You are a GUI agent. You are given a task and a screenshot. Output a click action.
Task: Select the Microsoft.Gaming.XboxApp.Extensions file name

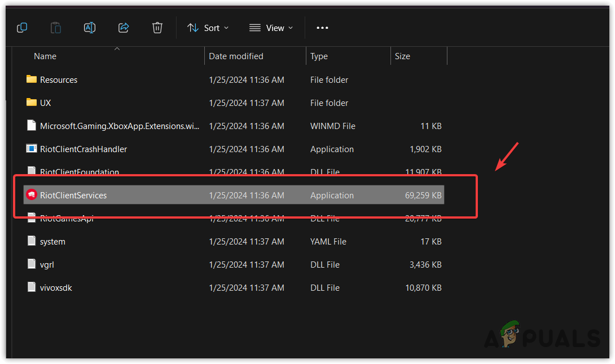(x=120, y=126)
